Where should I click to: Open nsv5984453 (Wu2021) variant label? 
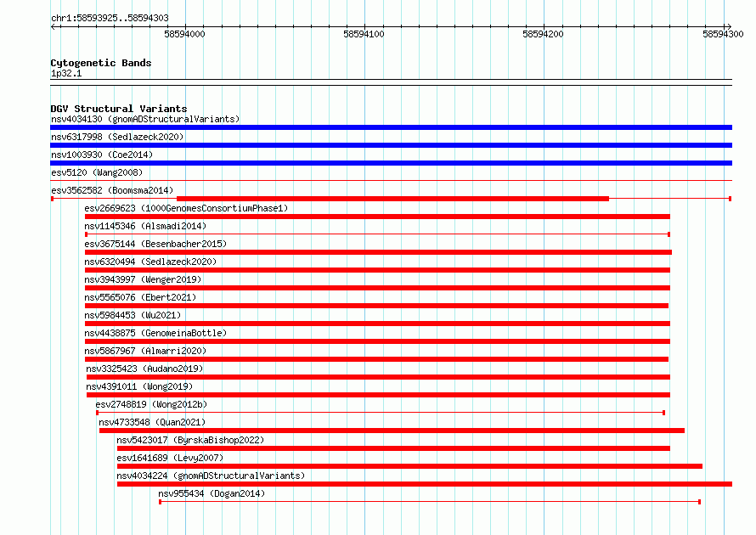[133, 315]
